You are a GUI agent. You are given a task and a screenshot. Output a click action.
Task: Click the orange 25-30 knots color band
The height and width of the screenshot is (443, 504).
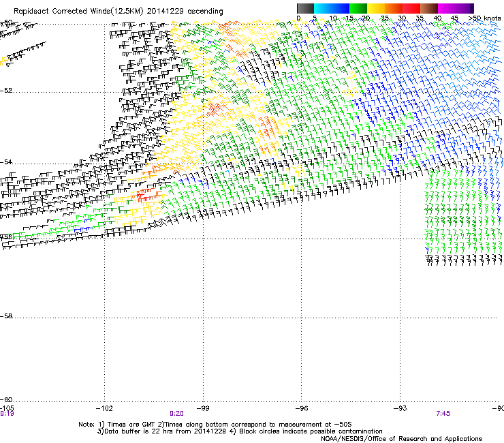[x=394, y=8]
